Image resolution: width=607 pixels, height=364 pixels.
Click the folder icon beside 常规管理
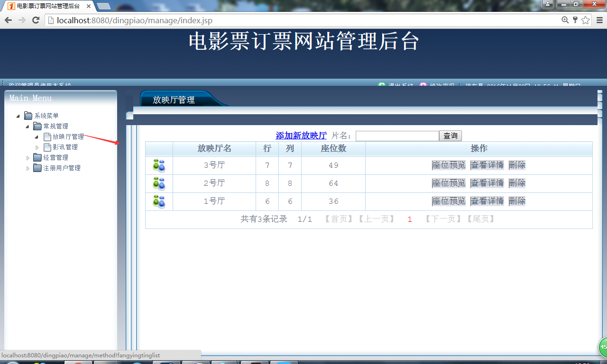click(x=37, y=126)
